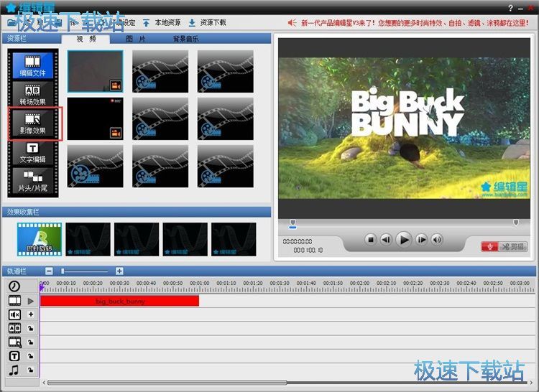The image size is (539, 392).
Task: Click the timeline zoom slider handle
Action: tap(63, 271)
